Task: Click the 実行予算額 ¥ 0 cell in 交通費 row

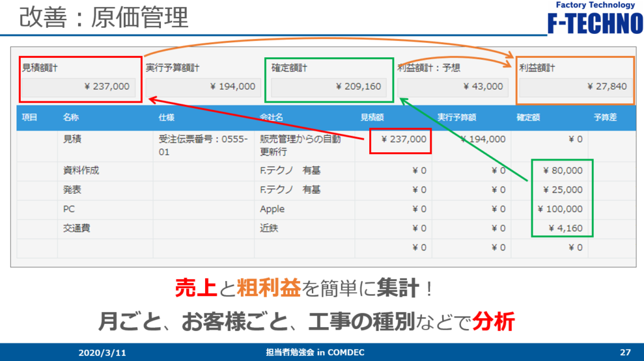Action: [x=472, y=229]
